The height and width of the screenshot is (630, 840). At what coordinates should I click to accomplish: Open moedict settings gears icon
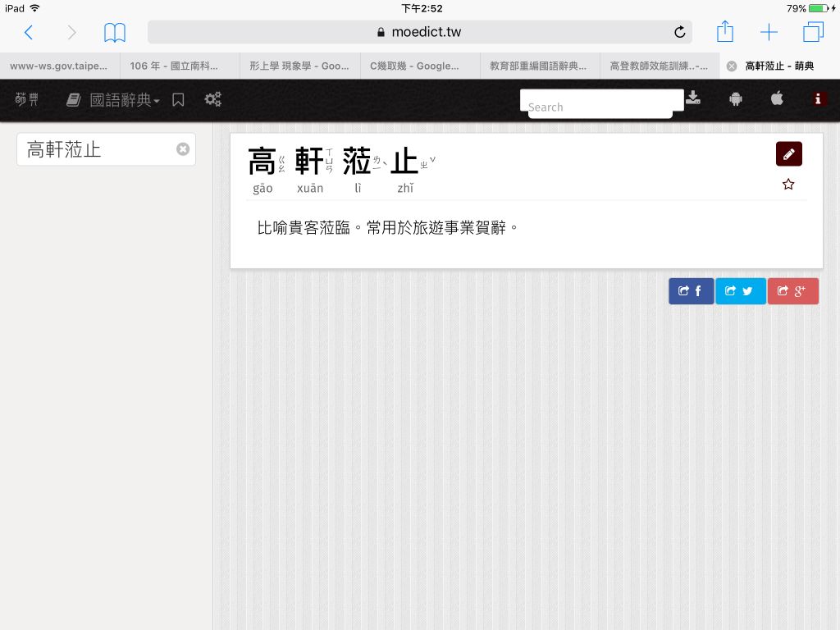(213, 100)
